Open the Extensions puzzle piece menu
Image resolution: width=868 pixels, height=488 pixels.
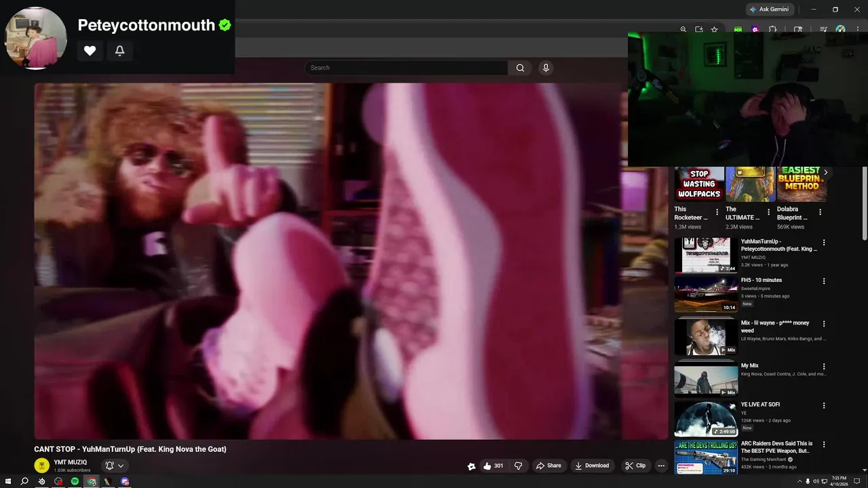pyautogui.click(x=772, y=30)
